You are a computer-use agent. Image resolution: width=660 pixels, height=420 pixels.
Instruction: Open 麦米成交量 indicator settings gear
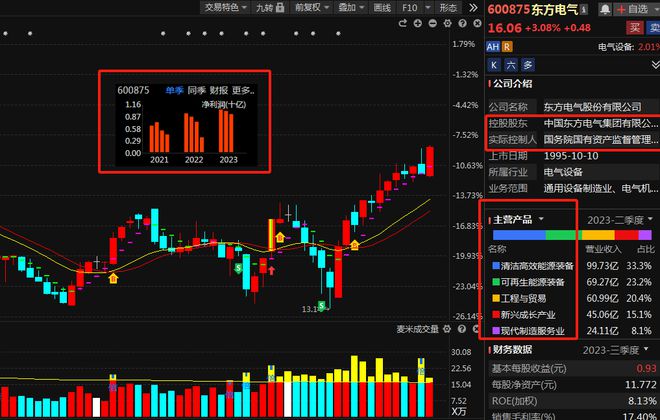447,329
